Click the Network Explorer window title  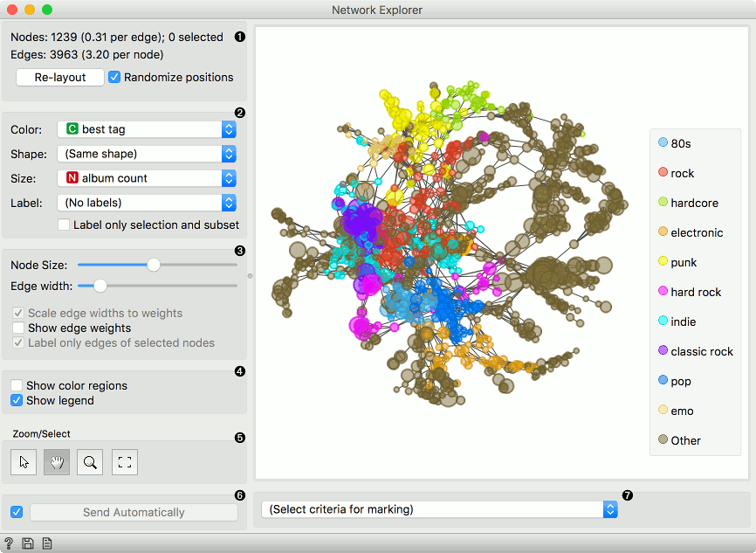pyautogui.click(x=377, y=10)
